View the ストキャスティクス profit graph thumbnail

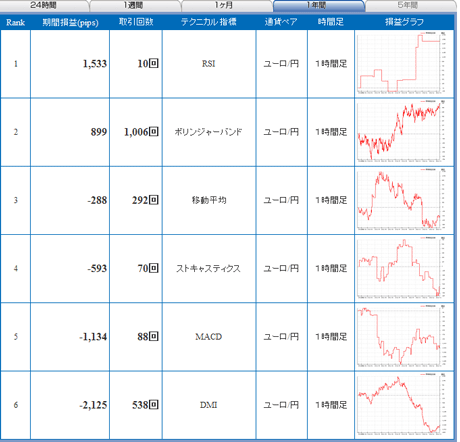tap(401, 268)
